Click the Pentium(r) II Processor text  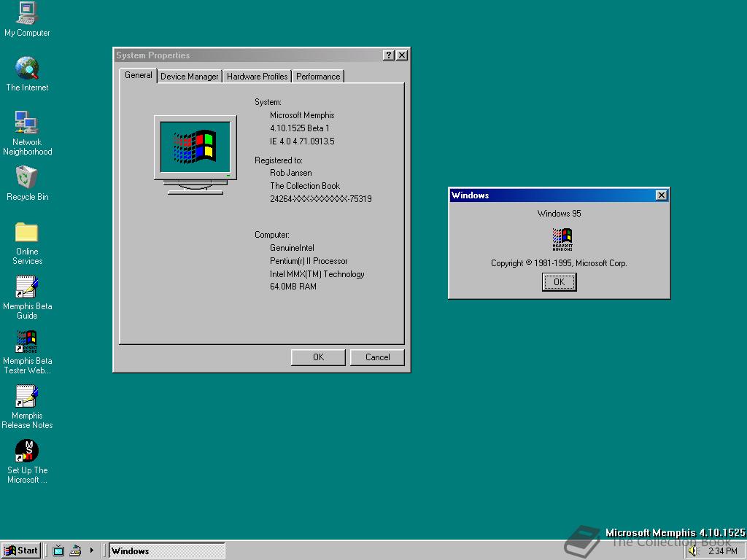pos(309,261)
